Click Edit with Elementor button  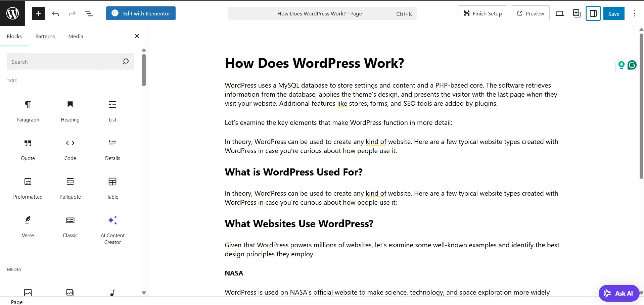[141, 13]
